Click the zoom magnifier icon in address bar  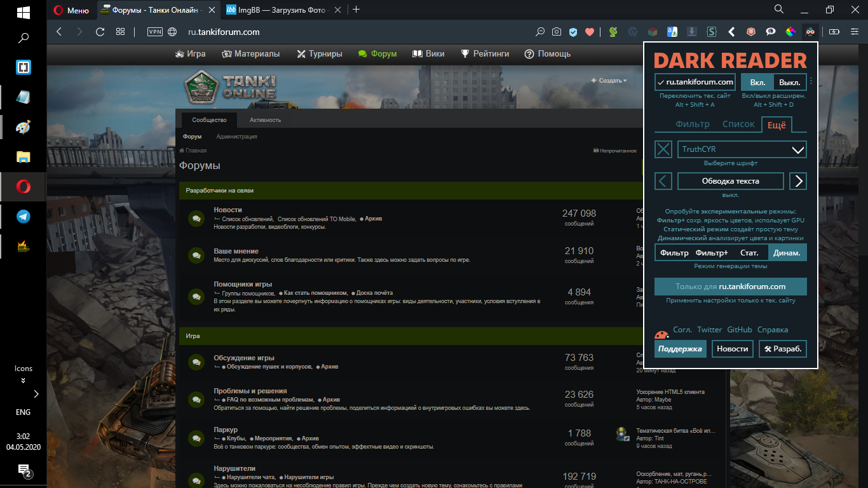[x=540, y=32]
